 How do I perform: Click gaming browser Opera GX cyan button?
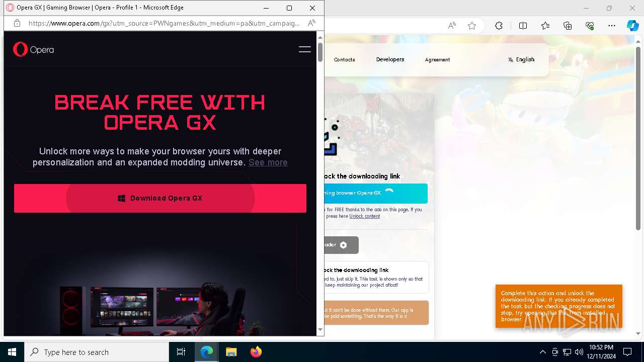point(376,193)
